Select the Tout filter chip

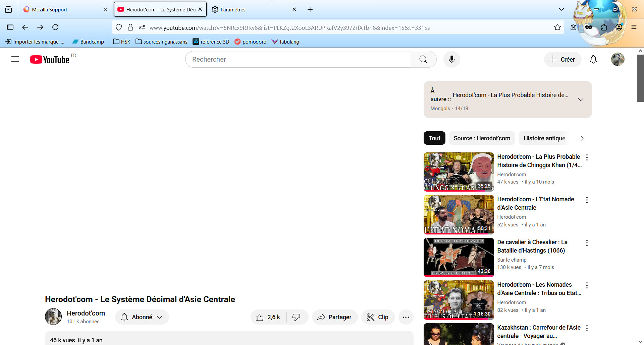click(434, 138)
